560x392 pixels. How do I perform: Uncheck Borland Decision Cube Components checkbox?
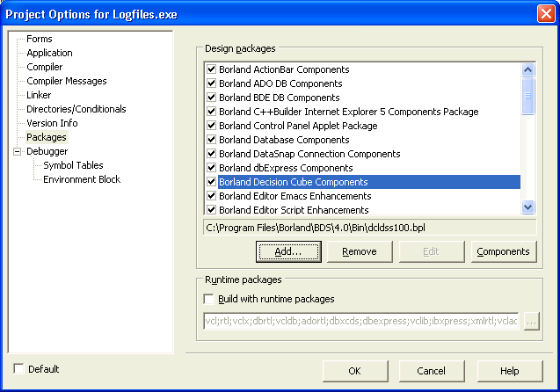(211, 181)
